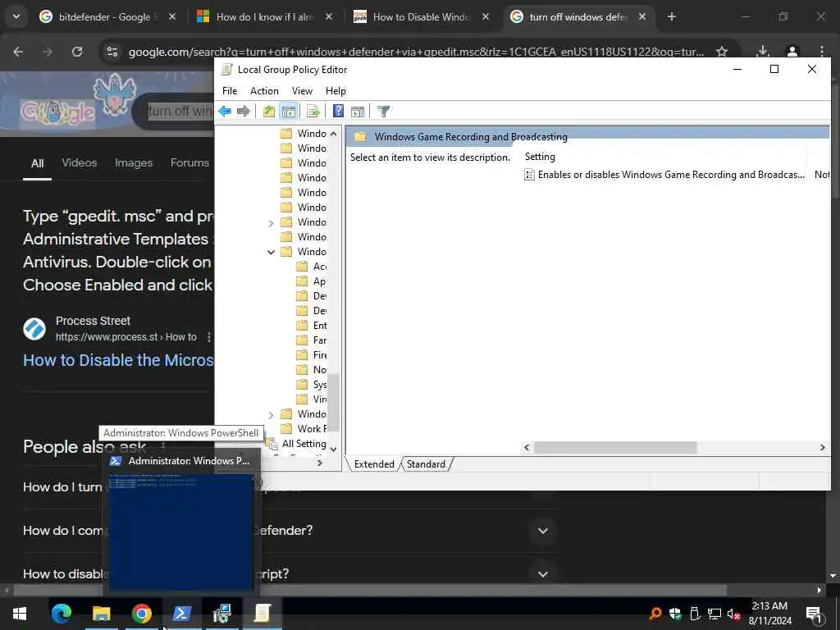Click the Chrome page horizontal scrollbar thumb
The width and height of the screenshot is (840, 630).
click(x=370, y=590)
